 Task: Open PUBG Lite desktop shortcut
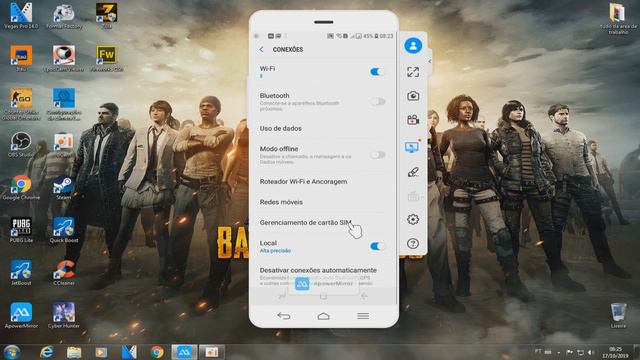pos(21,230)
